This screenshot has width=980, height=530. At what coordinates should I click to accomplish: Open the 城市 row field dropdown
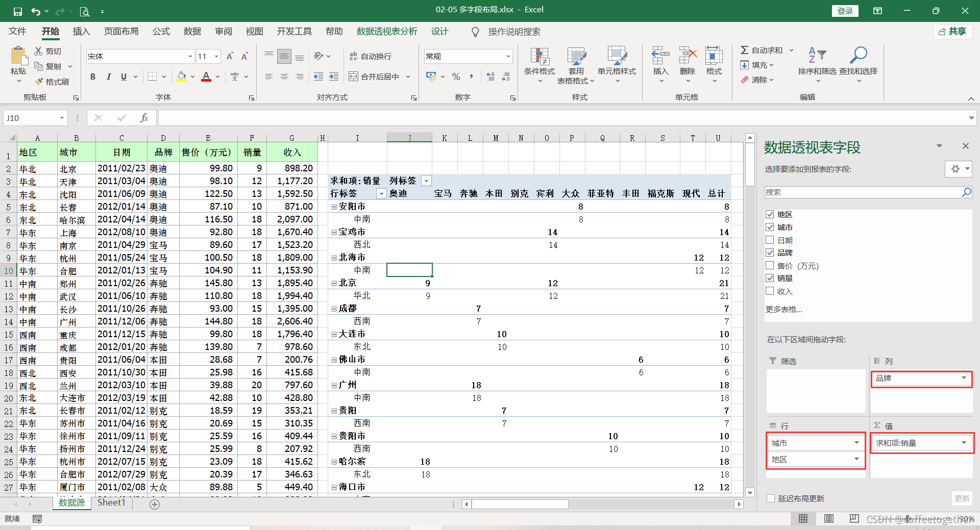(x=856, y=443)
